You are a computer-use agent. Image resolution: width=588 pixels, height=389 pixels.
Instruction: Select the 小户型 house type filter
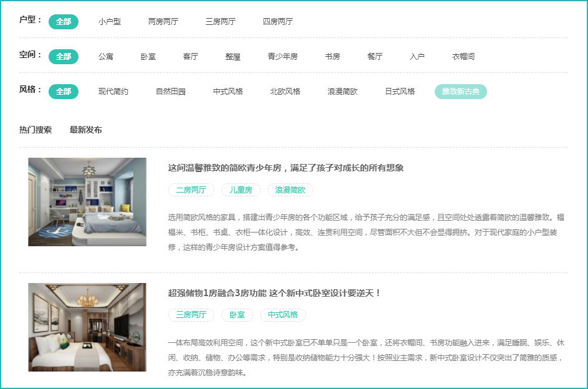[x=109, y=21]
